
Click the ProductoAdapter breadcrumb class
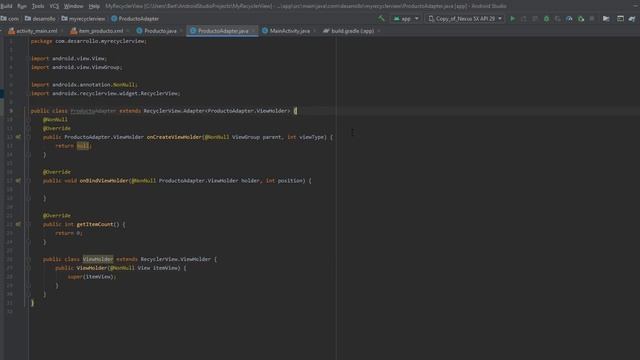coord(135,19)
